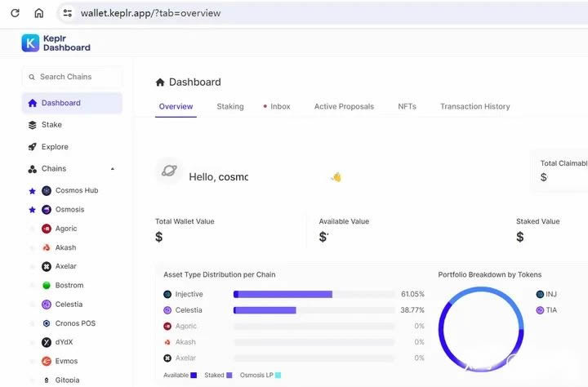Open Osmosis chain name
The image size is (588, 387).
69,209
